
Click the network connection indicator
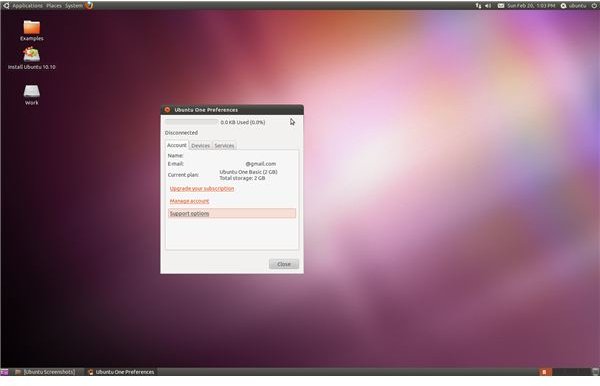click(x=478, y=6)
